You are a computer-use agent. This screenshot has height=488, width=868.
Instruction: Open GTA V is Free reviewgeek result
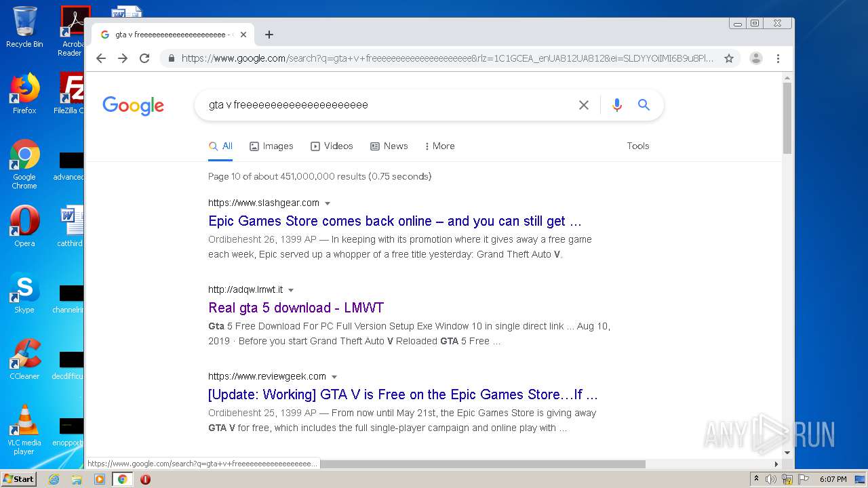tap(403, 394)
